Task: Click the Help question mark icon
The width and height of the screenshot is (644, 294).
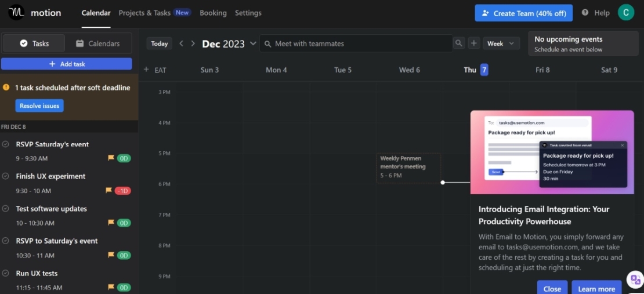Action: (585, 13)
